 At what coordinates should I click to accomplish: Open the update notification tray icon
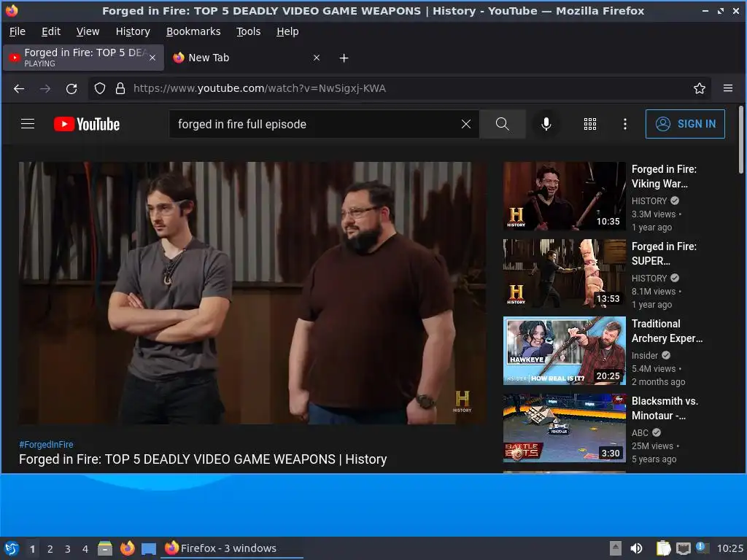pos(702,548)
